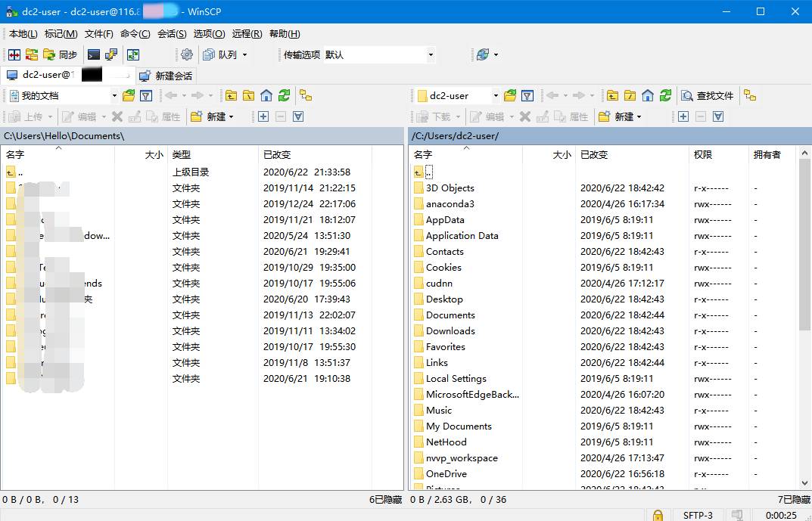Click local panel filter icon
The height and width of the screenshot is (521, 812).
point(146,96)
